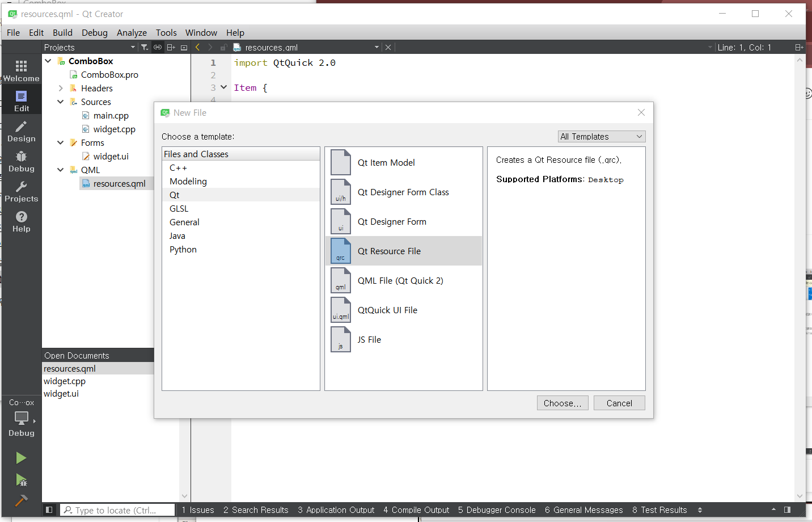This screenshot has width=812, height=522.
Task: Click the split projects pane icon
Action: click(x=171, y=48)
